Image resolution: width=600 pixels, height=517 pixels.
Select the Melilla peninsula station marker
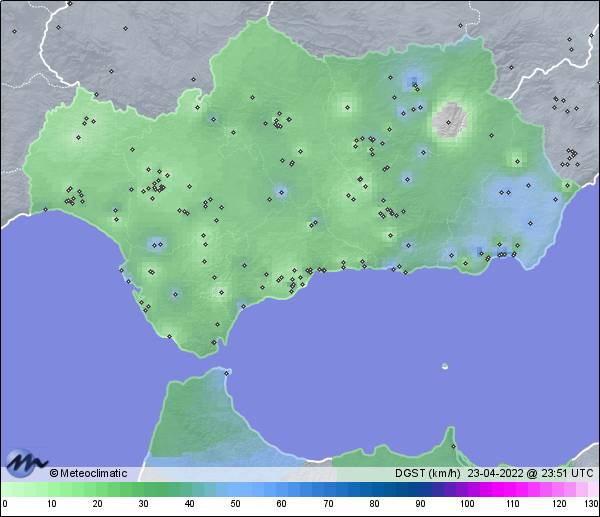tap(453, 446)
